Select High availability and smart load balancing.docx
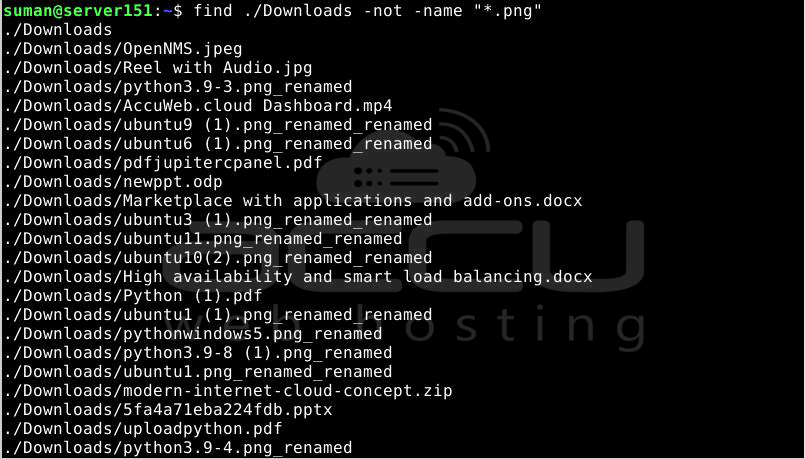This screenshot has width=805, height=459. [298, 277]
